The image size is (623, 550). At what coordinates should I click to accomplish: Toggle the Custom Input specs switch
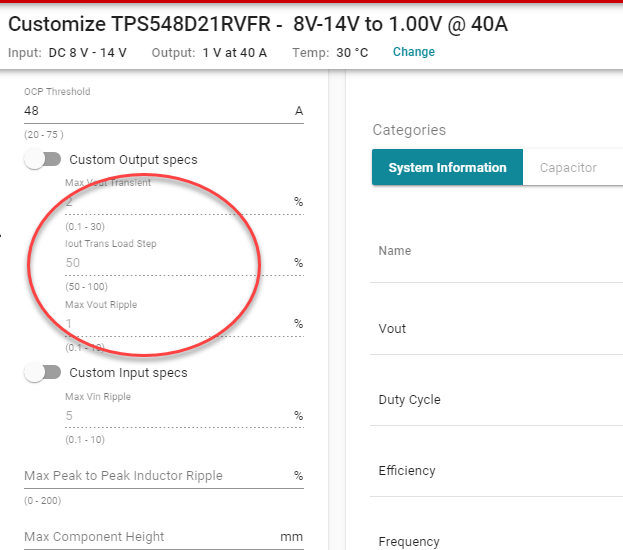click(x=43, y=373)
